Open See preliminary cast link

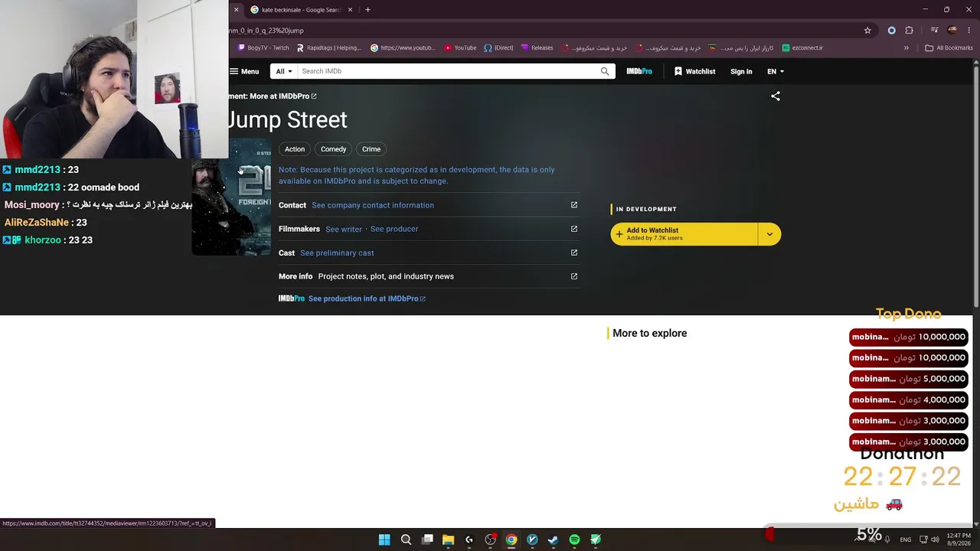click(x=337, y=253)
